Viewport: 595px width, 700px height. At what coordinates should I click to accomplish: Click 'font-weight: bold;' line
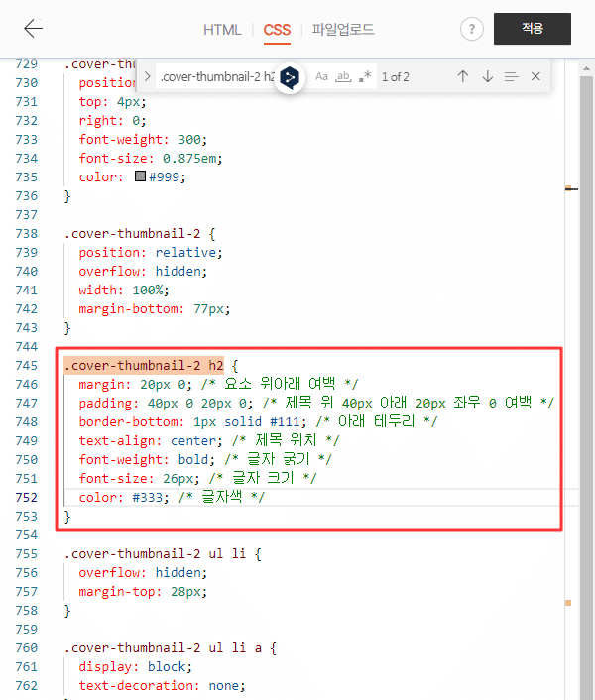coord(147,459)
